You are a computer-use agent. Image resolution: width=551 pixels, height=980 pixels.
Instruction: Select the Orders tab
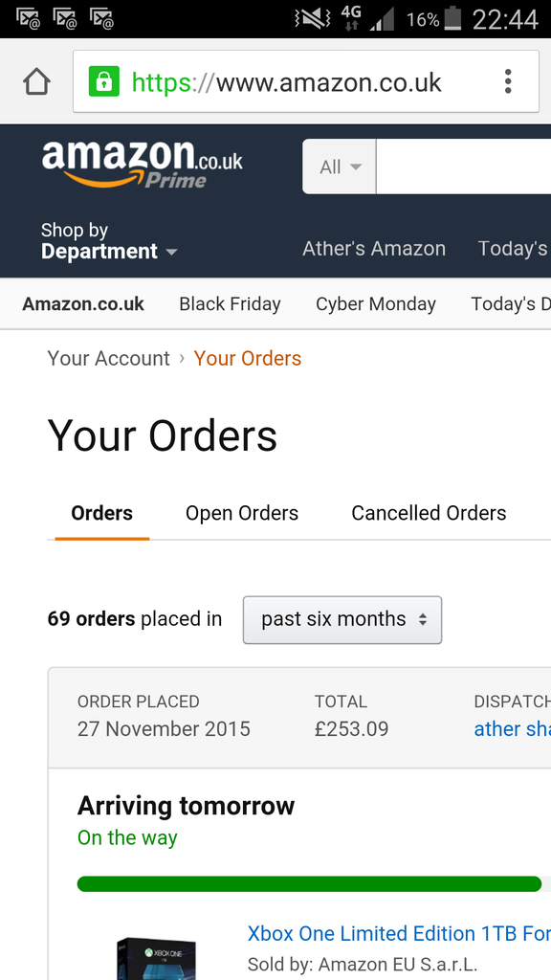101,513
